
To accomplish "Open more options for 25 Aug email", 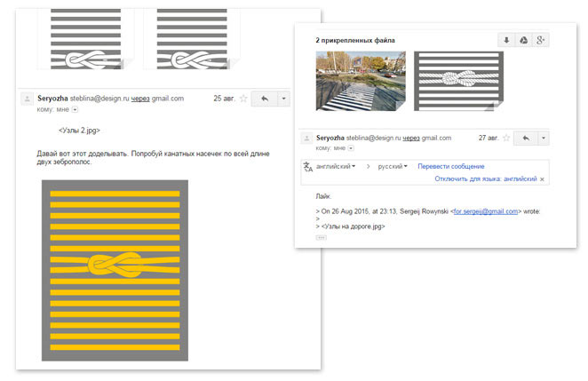I will pos(283,99).
